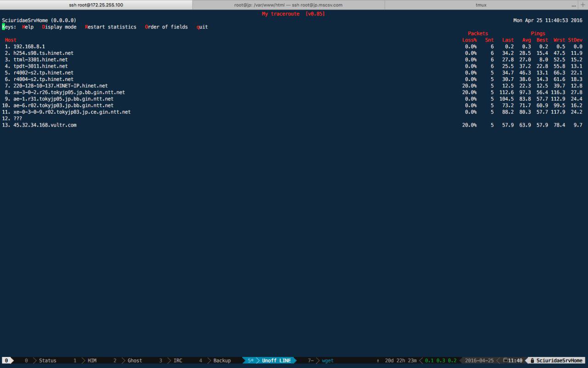The width and height of the screenshot is (588, 368).
Task: Select hop 12 unknown ??? host
Action: tap(17, 119)
